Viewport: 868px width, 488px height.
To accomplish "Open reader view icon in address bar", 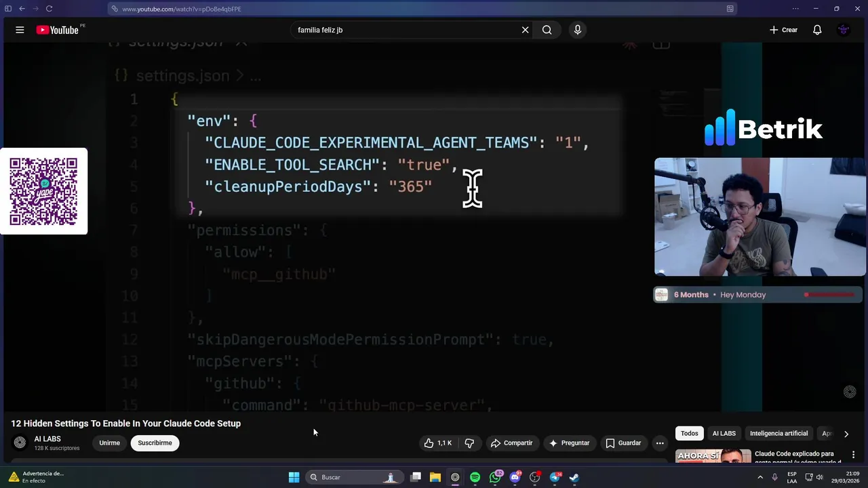I will pos(730,9).
